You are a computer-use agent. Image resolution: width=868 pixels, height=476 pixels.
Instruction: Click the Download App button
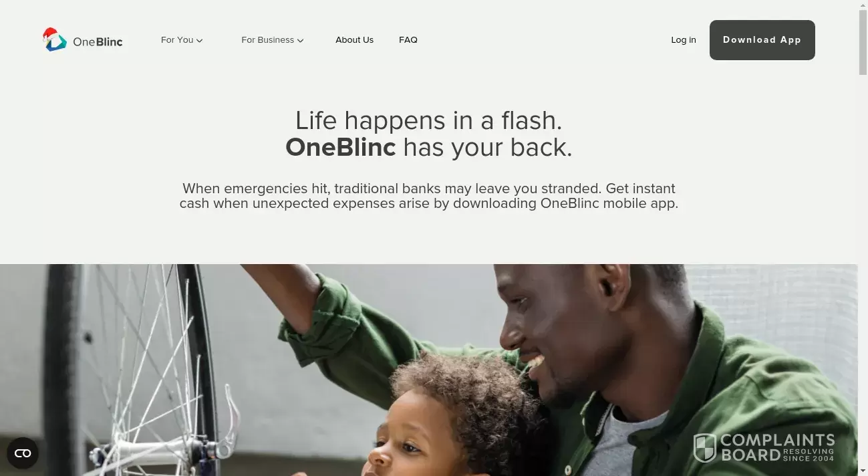coord(762,40)
